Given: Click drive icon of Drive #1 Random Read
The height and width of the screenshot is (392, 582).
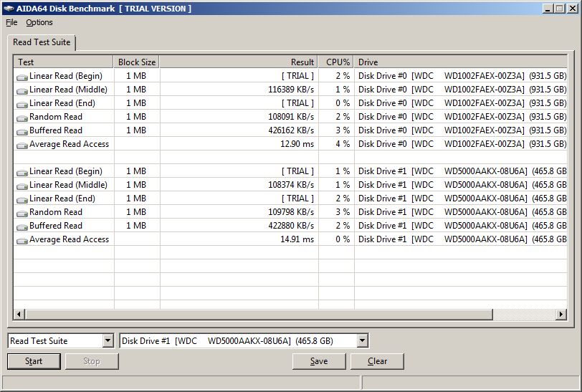Looking at the screenshot, I should pyautogui.click(x=22, y=214).
